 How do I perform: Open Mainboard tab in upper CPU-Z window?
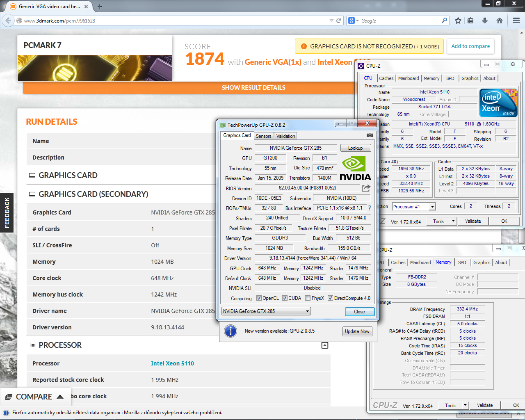click(409, 78)
